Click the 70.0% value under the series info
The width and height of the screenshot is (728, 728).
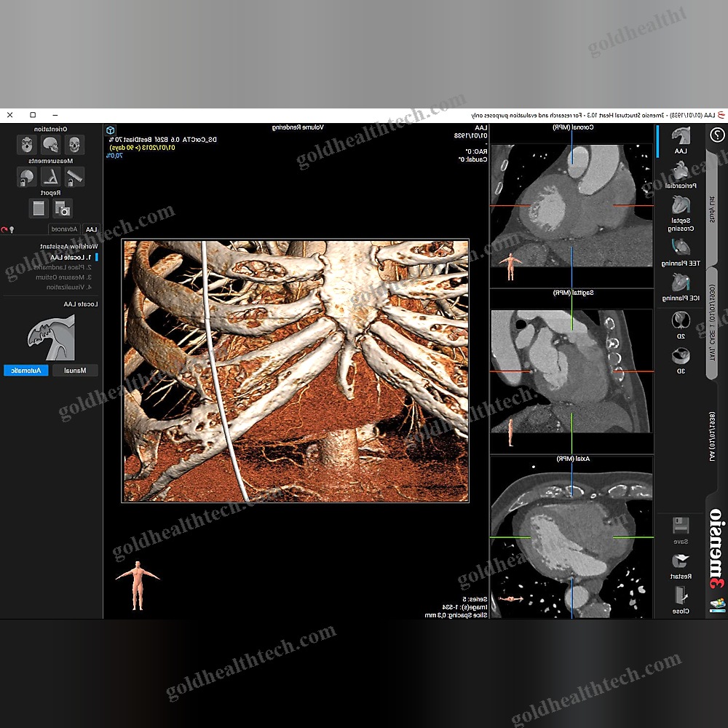[115, 156]
